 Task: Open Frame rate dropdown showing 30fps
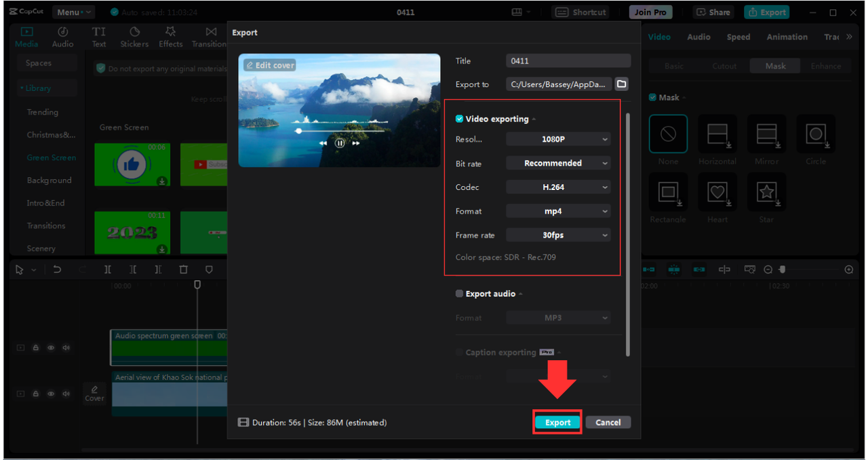pyautogui.click(x=558, y=235)
